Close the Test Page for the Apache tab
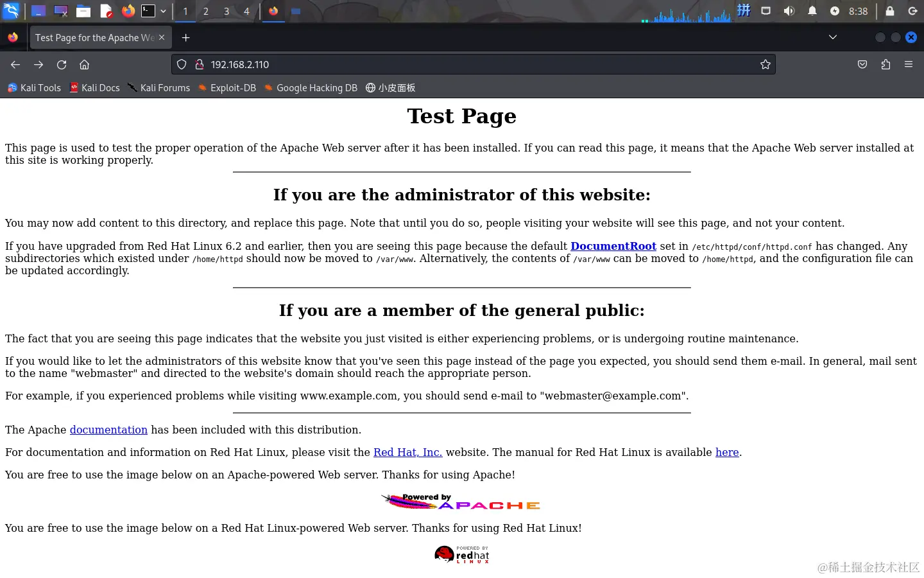 [162, 37]
